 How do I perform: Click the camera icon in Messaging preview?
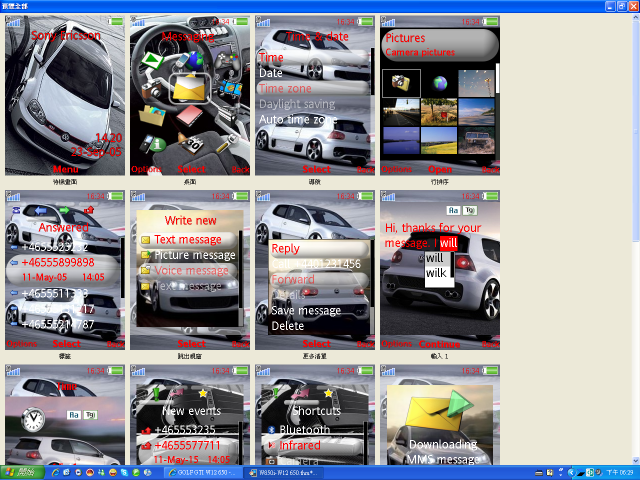click(151, 88)
